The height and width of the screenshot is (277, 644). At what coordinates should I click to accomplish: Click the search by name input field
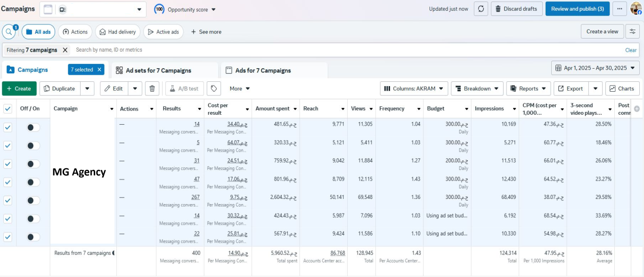(x=330, y=50)
